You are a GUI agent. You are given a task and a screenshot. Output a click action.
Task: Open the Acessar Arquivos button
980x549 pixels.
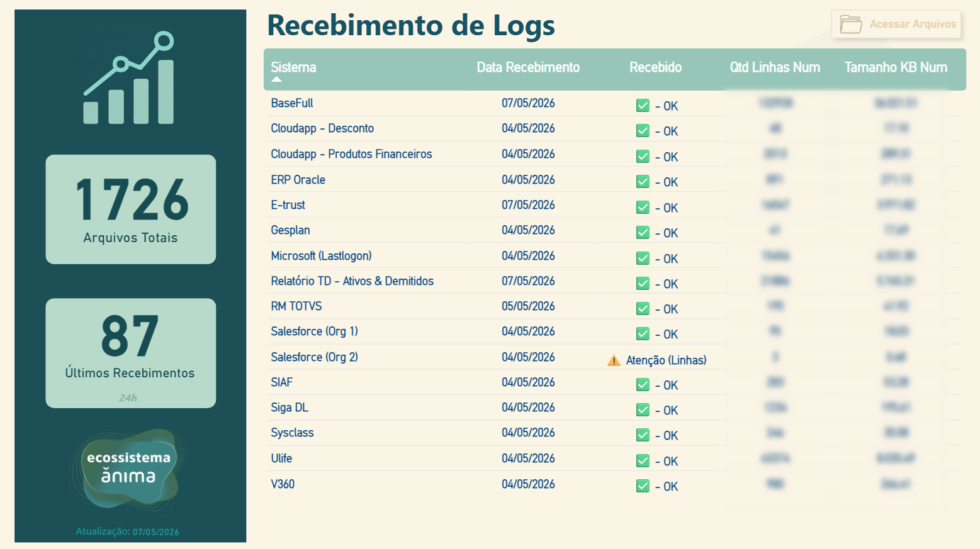(896, 25)
